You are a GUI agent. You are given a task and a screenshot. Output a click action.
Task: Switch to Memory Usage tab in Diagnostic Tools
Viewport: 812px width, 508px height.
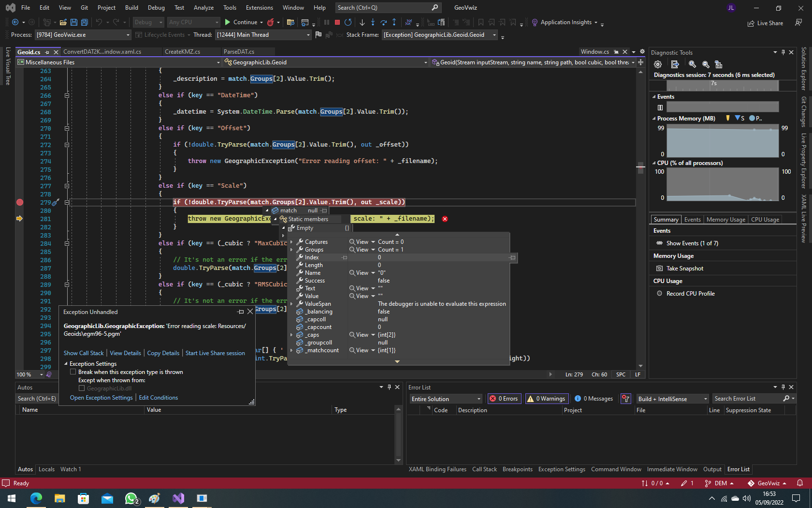click(x=725, y=220)
